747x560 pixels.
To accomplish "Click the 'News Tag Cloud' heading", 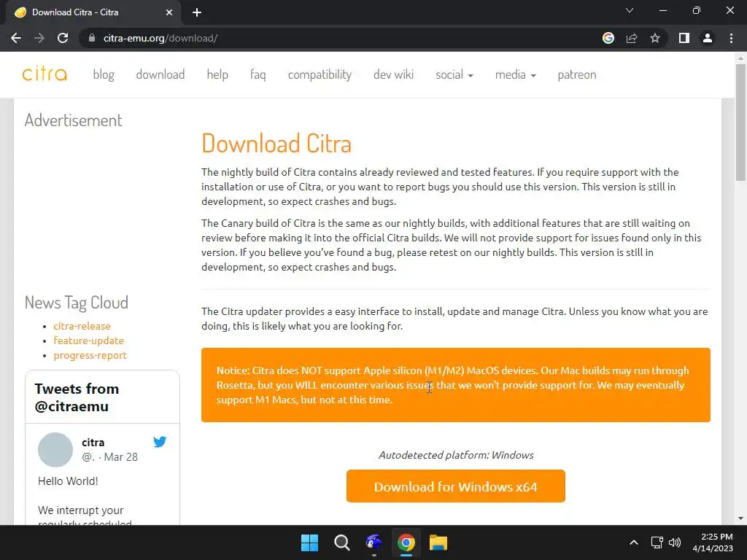I will tap(76, 303).
